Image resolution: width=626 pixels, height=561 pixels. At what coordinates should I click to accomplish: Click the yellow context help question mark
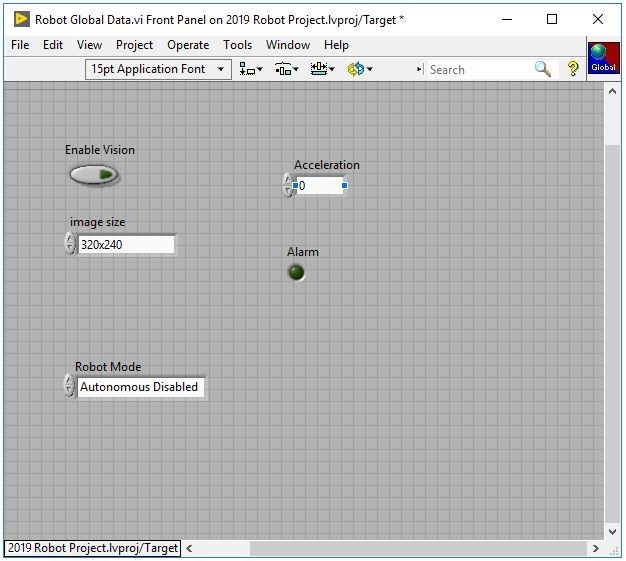coord(573,69)
